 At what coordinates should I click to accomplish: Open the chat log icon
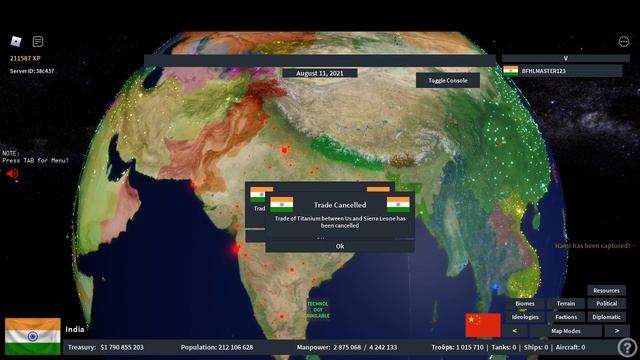pos(38,41)
